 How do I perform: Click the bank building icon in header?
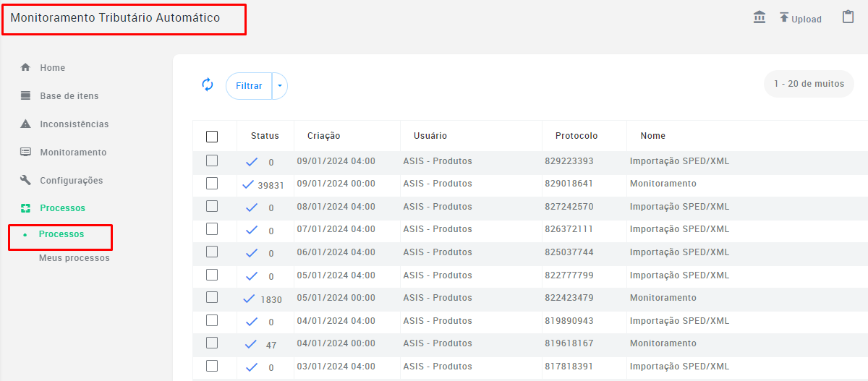759,17
